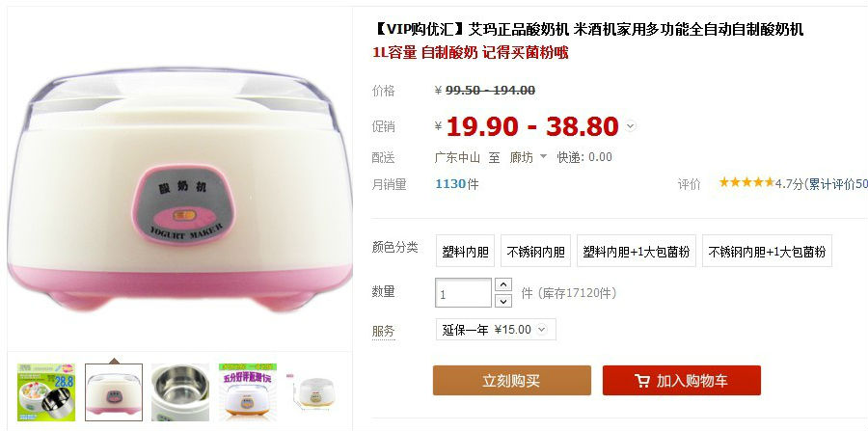Open the 累计评价 reviews link
Image resolution: width=868 pixels, height=431 pixels.
[838, 184]
